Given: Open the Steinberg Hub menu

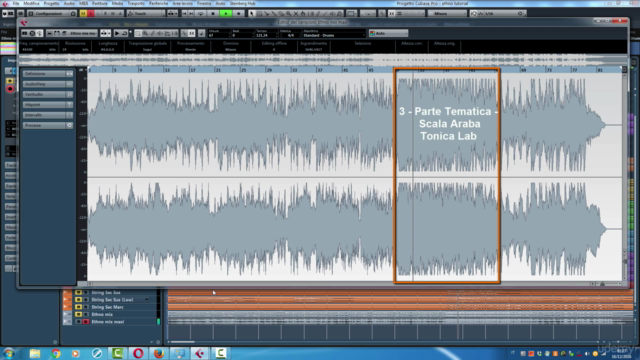Looking at the screenshot, I should tap(242, 3).
